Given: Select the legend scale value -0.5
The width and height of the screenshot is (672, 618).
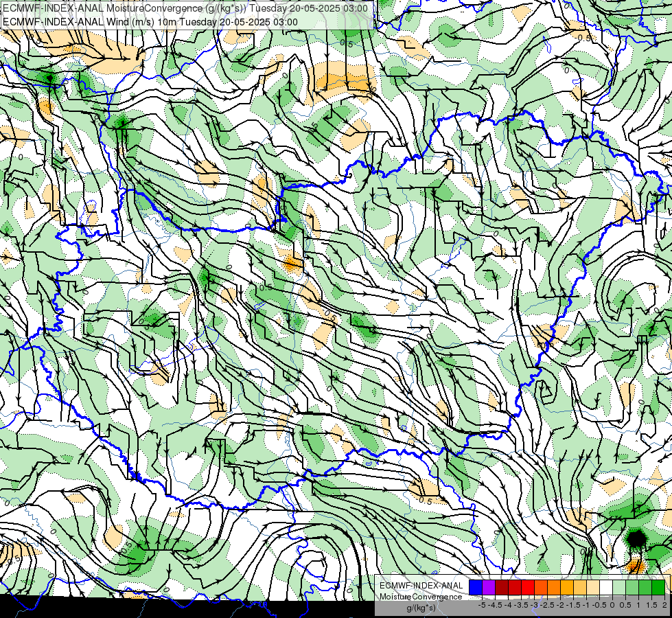Looking at the screenshot, I should pos(599,605).
